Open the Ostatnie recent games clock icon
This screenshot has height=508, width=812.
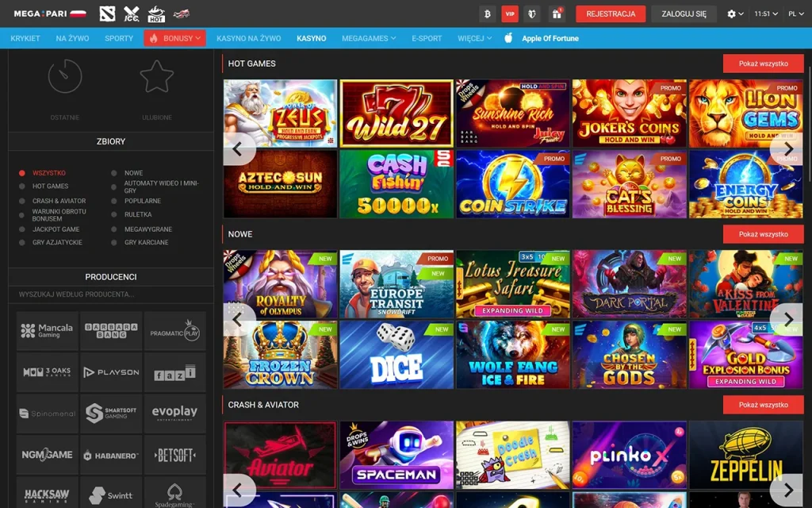click(65, 76)
